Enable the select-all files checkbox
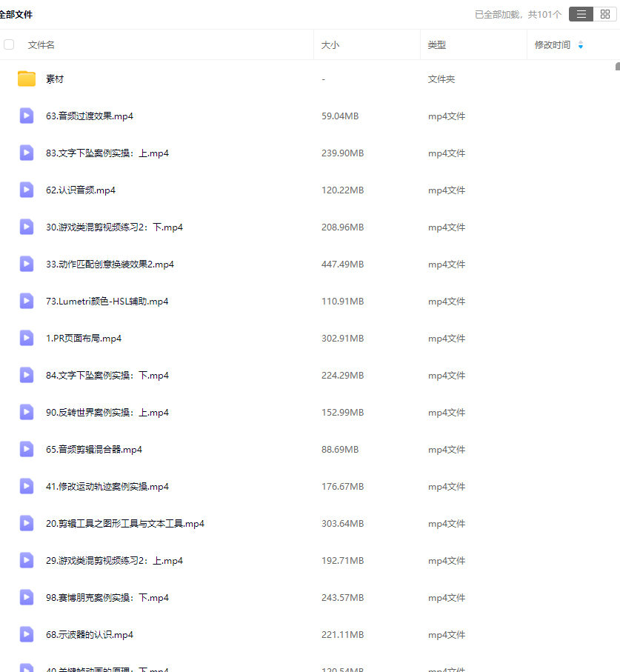Viewport: 620px width, 672px height. [x=9, y=44]
